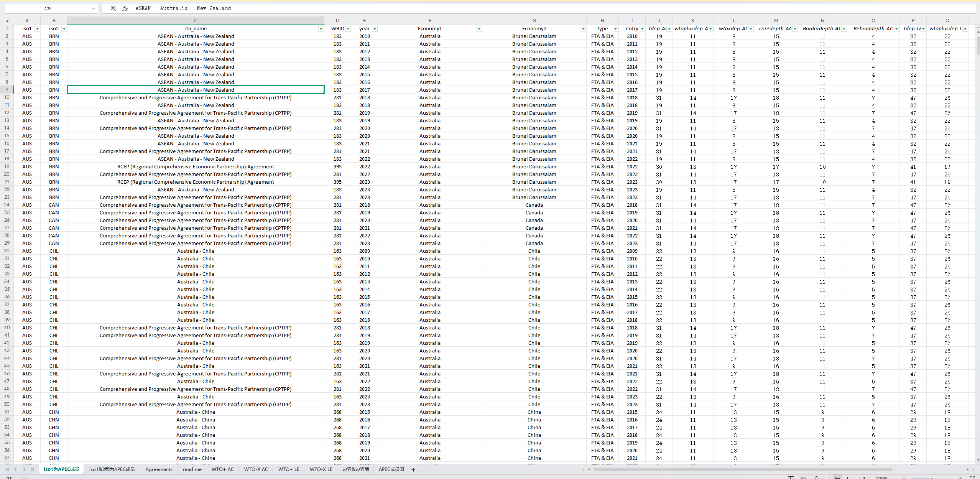Open the rta_name column filter dropdown

pyautogui.click(x=321, y=29)
